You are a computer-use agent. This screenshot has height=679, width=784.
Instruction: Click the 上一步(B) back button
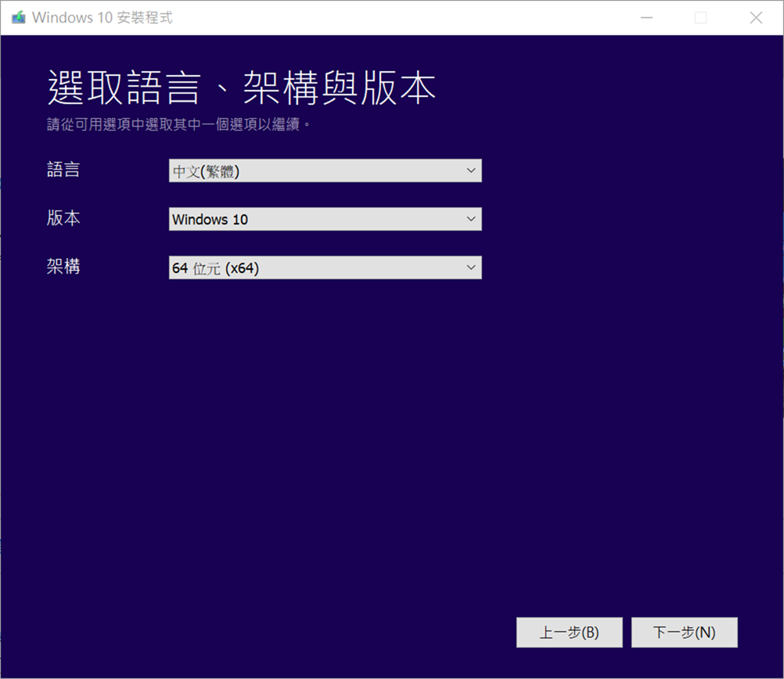pyautogui.click(x=570, y=632)
